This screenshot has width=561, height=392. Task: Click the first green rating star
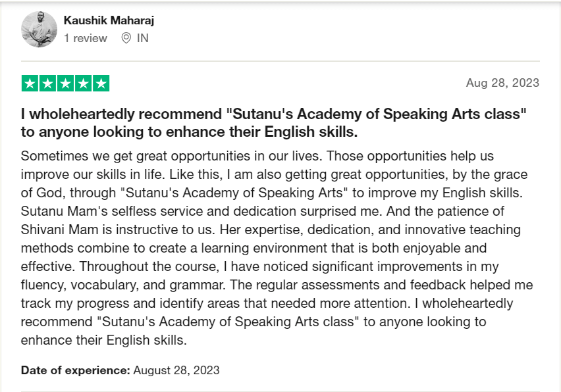tap(30, 84)
